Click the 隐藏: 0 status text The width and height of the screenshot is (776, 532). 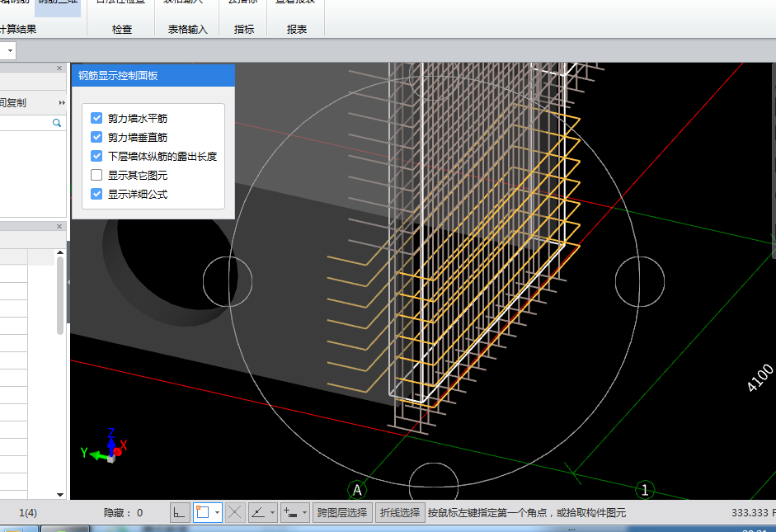click(123, 513)
